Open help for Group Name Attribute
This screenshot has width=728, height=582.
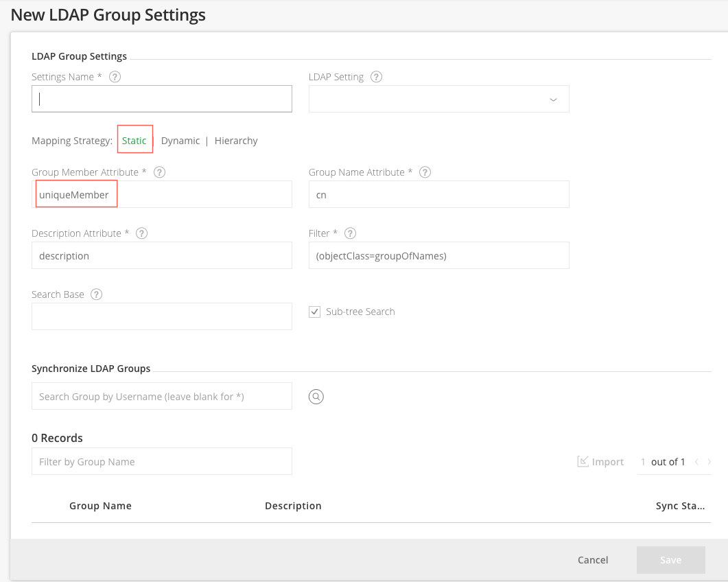pyautogui.click(x=425, y=172)
